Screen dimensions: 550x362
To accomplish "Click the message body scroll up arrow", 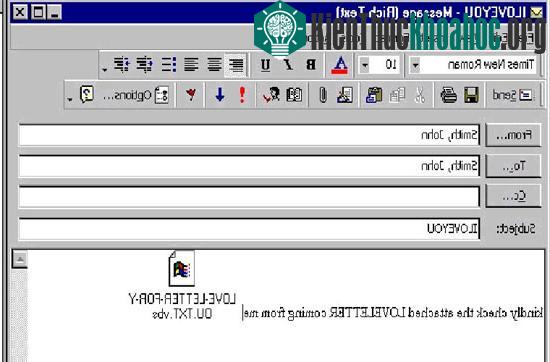I will [x=20, y=260].
